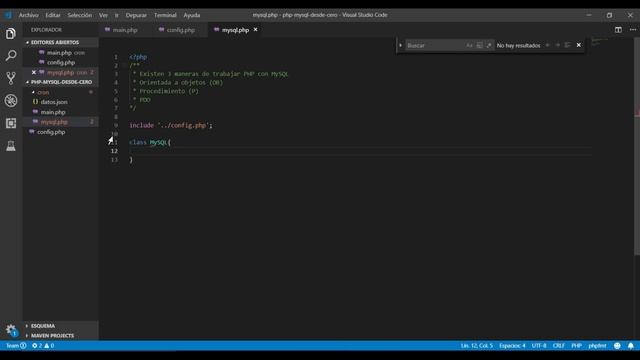Collapse the PHP-MYSQL-DESDE-CERO folder section
The height and width of the screenshot is (360, 640).
point(60,82)
